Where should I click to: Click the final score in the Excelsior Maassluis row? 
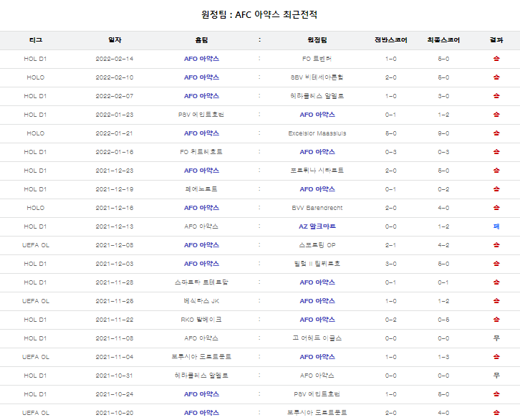443,133
